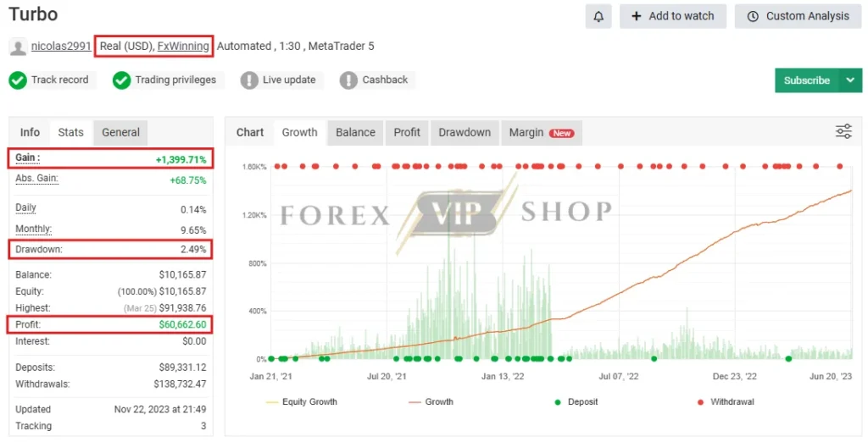Viewport: 868px width, 442px height.
Task: Toggle Growth series in chart legend
Action: 431,401
